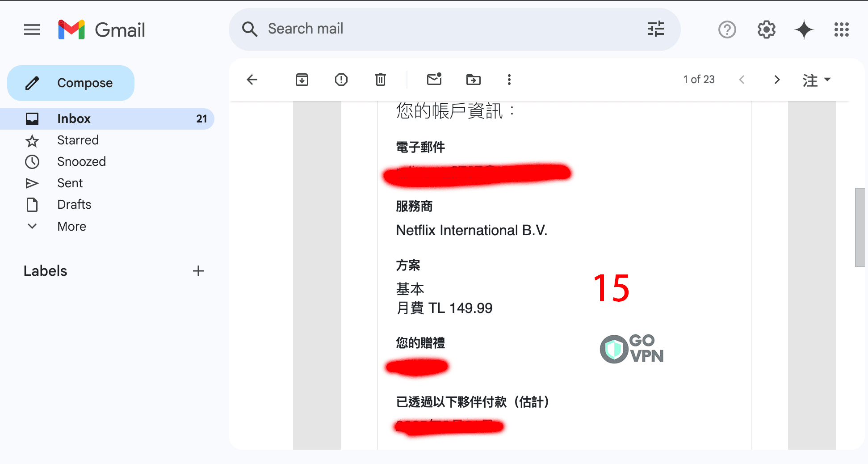This screenshot has height=464, width=868.
Task: Launch the Gemini assistant
Action: pos(804,30)
